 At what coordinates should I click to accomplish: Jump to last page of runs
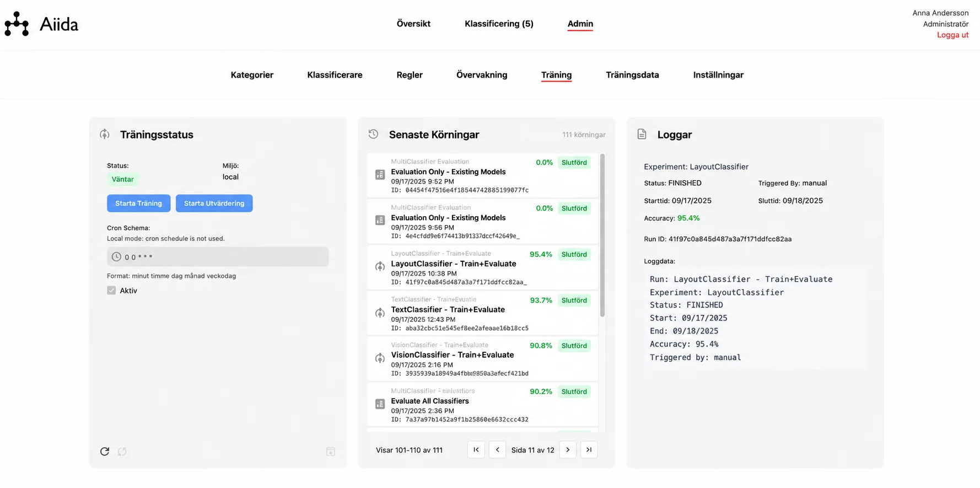[x=589, y=450]
